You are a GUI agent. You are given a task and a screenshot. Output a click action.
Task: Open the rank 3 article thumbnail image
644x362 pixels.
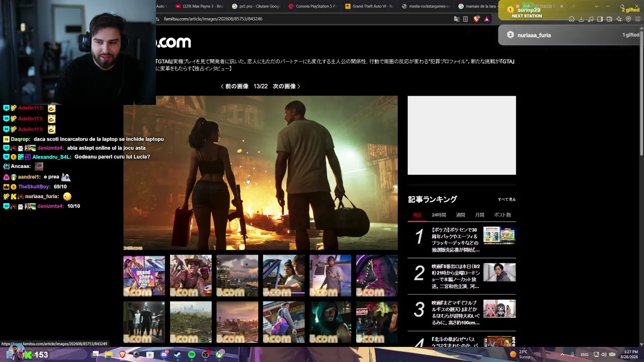click(x=499, y=309)
